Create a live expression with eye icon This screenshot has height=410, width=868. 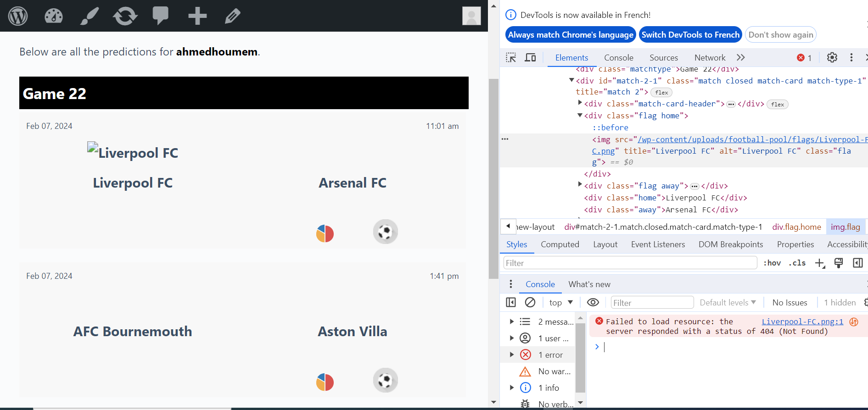[593, 302]
